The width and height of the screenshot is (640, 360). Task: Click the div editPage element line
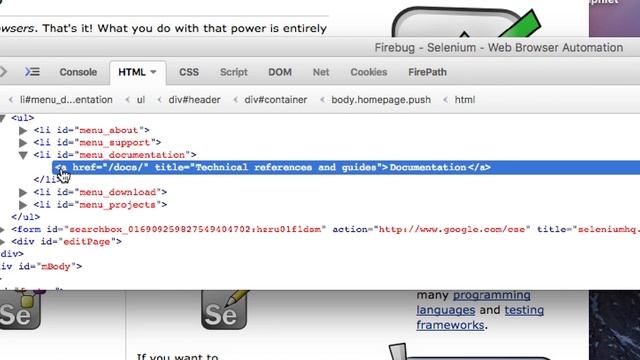tap(67, 242)
